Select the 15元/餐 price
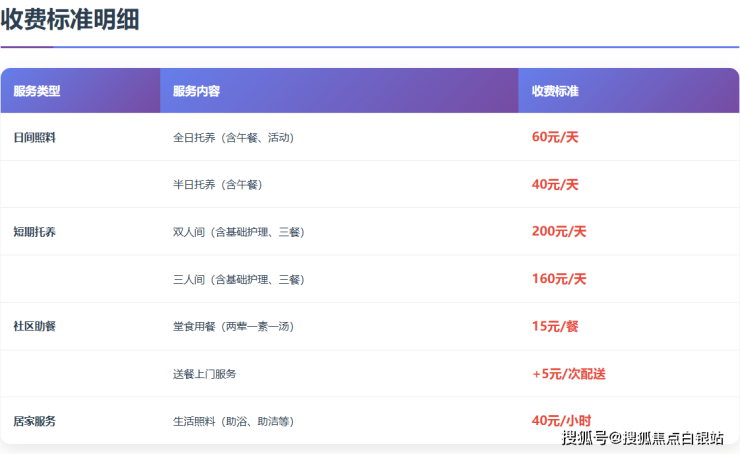The width and height of the screenshot is (740, 454). [x=555, y=326]
